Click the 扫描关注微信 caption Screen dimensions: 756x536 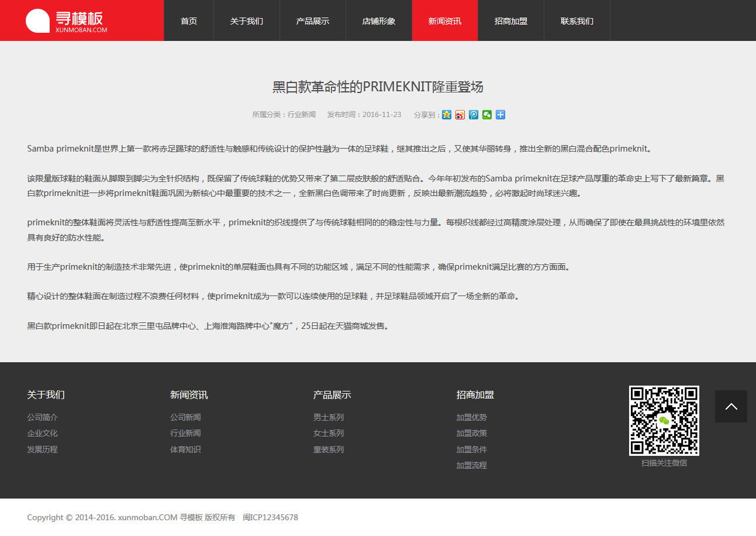pyautogui.click(x=664, y=463)
